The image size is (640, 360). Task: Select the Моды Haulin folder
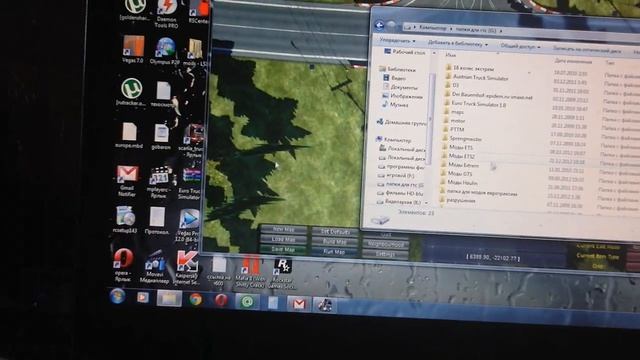pyautogui.click(x=459, y=182)
